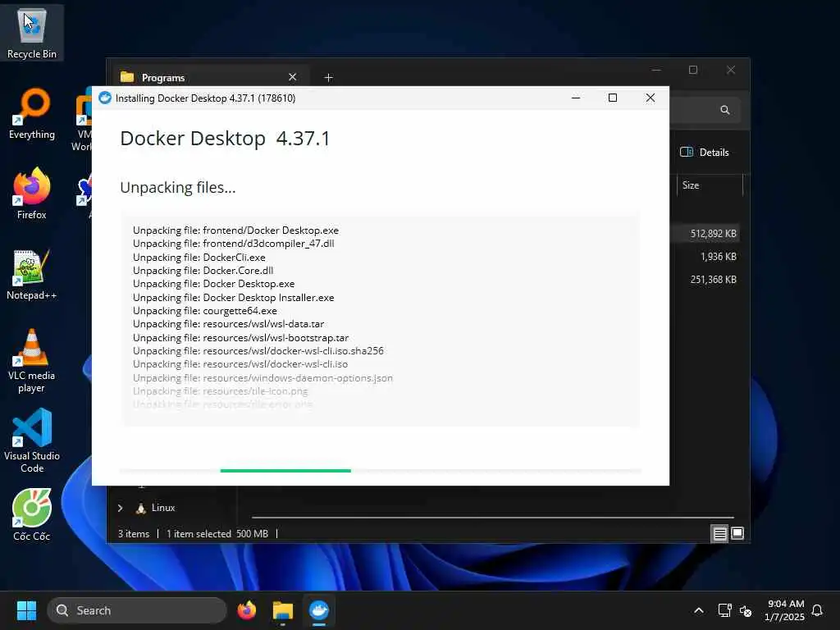Click the '1 item selected 500 MB' status text
Viewport: 840px width, 630px height.
(x=217, y=533)
